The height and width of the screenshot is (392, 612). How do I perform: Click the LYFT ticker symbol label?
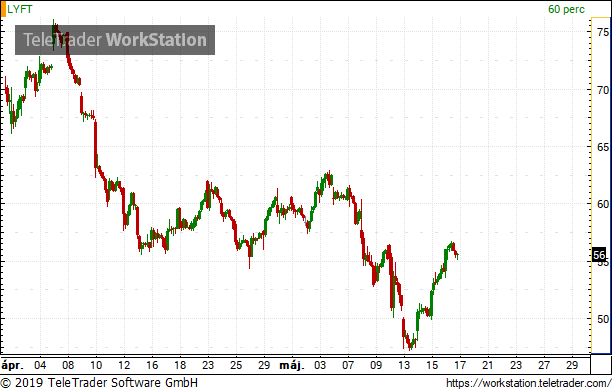coord(20,9)
